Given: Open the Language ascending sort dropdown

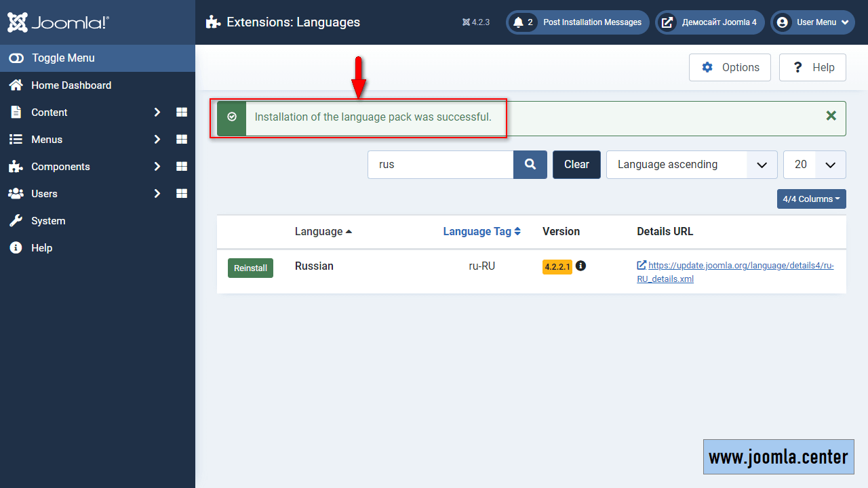Looking at the screenshot, I should click(x=692, y=165).
